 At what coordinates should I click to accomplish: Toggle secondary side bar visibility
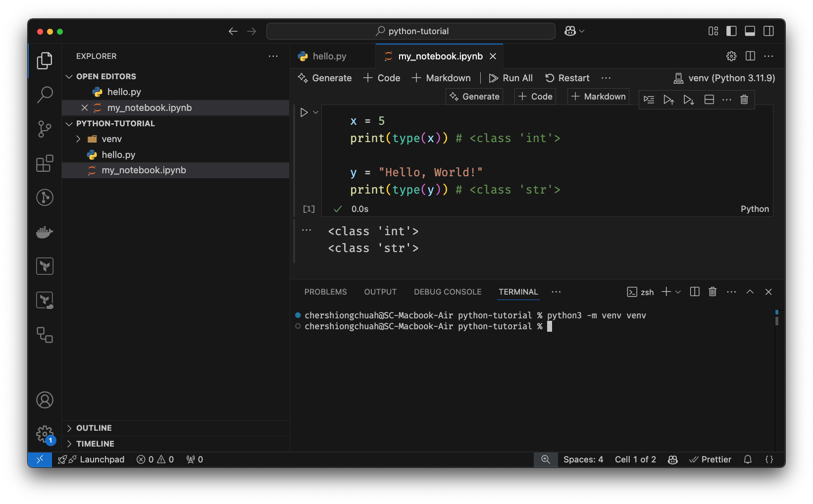point(768,31)
